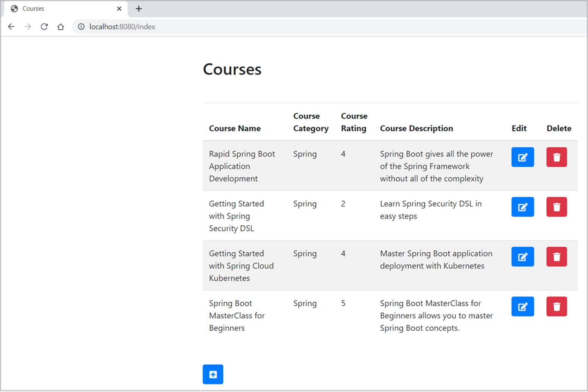Edit the Spring Boot MasterClass for Beginners course
The image size is (588, 392).
522,306
